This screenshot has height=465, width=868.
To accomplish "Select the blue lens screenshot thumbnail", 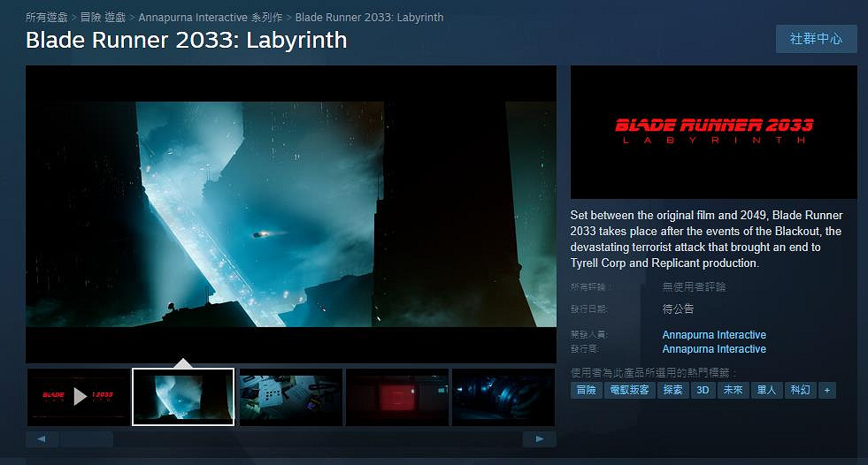I will coord(503,397).
